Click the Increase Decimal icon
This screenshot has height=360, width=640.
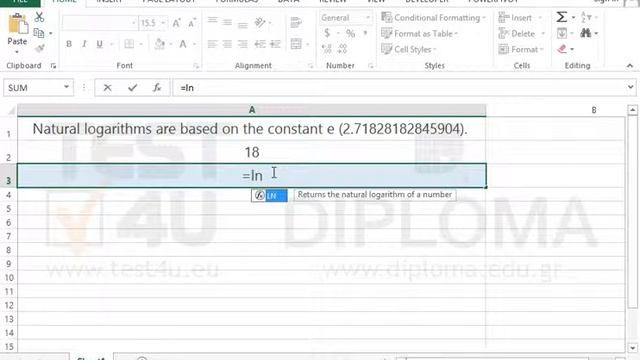[x=327, y=49]
